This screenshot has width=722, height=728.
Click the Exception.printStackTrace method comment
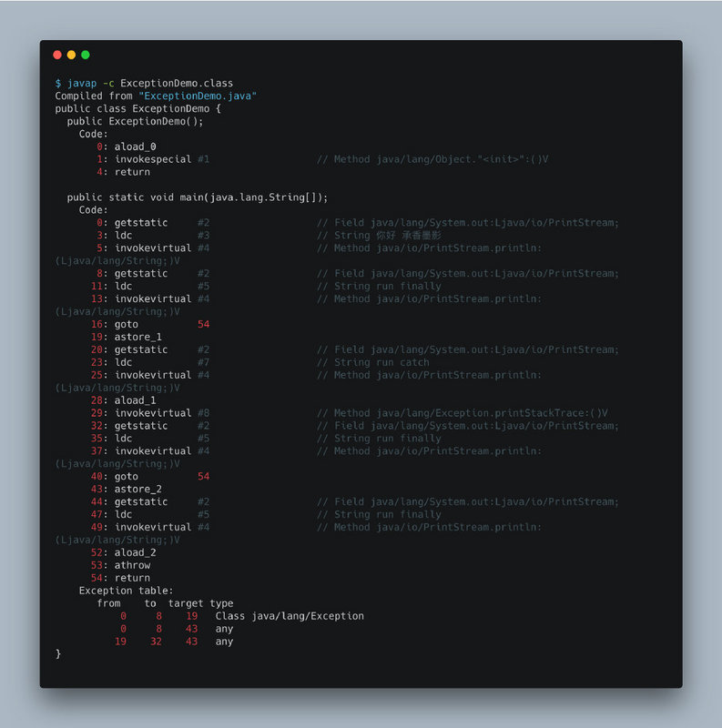[x=463, y=413]
